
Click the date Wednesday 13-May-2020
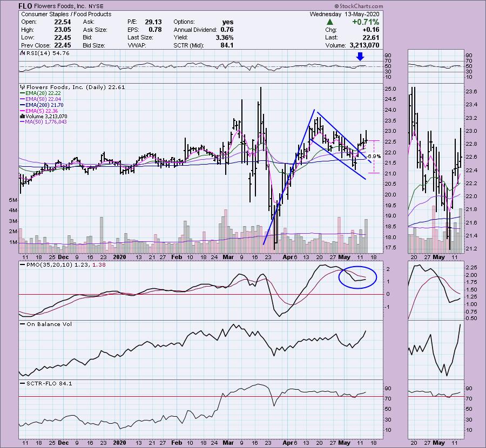click(x=345, y=14)
